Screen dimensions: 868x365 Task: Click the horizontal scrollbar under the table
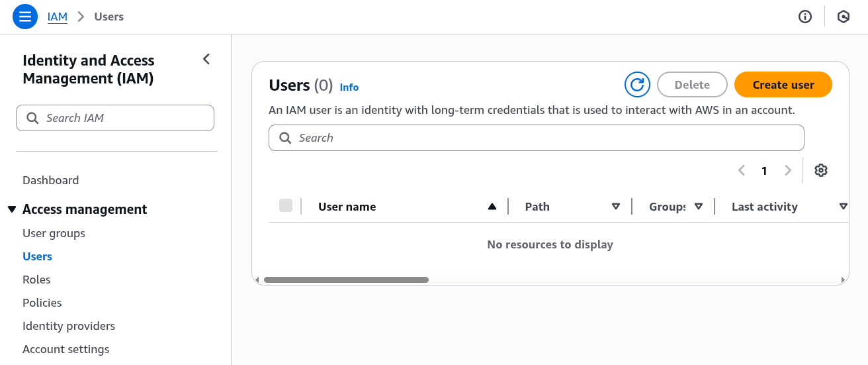(346, 280)
